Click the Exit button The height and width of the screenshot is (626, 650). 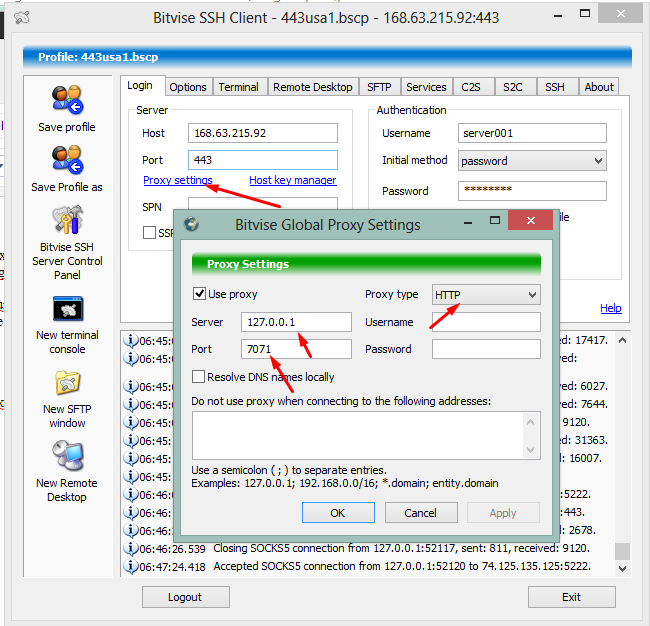(571, 597)
